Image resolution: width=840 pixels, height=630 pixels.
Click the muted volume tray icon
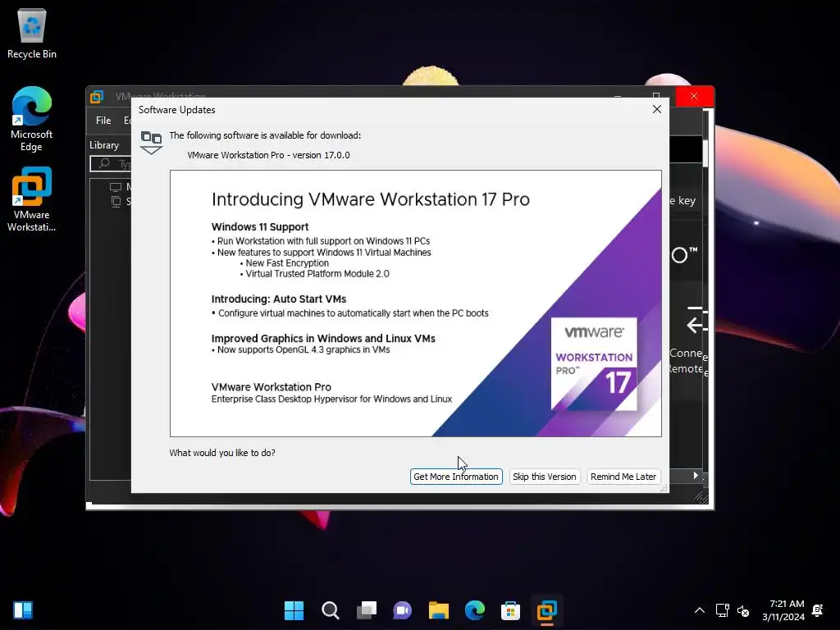click(x=743, y=610)
